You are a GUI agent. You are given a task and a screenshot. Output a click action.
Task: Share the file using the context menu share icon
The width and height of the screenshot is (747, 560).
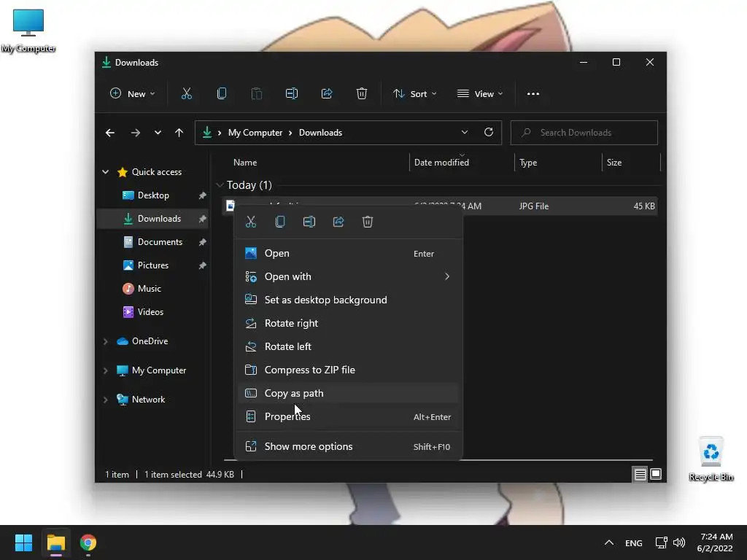pyautogui.click(x=338, y=222)
